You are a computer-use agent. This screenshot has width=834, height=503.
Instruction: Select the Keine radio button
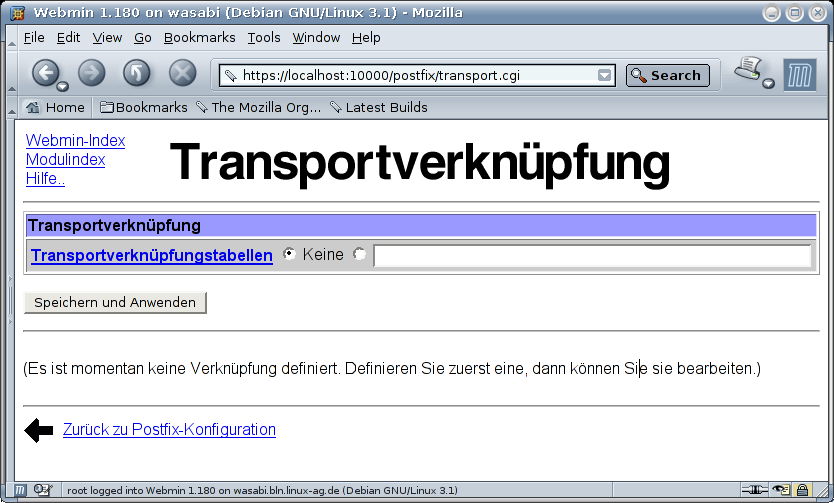pyautogui.click(x=289, y=254)
